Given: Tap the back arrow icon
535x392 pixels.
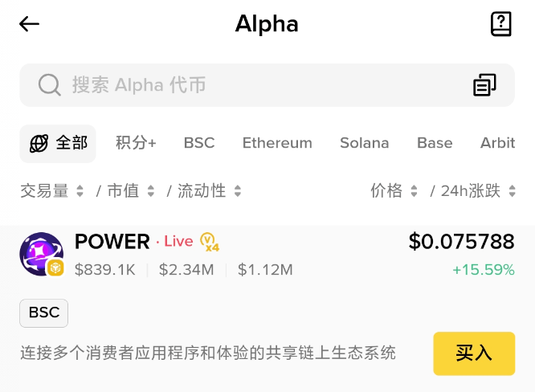Looking at the screenshot, I should [30, 24].
